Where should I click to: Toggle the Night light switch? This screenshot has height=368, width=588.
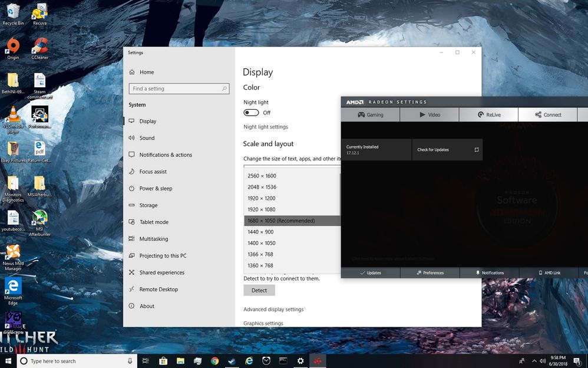pyautogui.click(x=251, y=113)
